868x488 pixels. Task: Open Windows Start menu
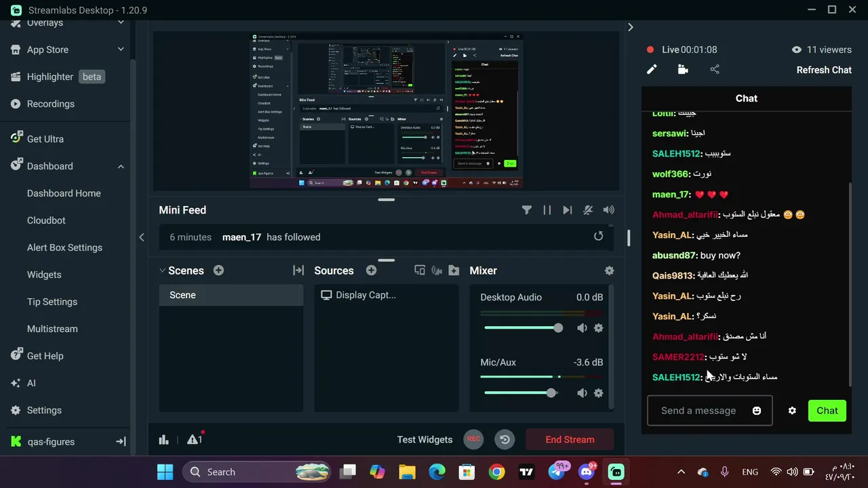pyautogui.click(x=165, y=472)
